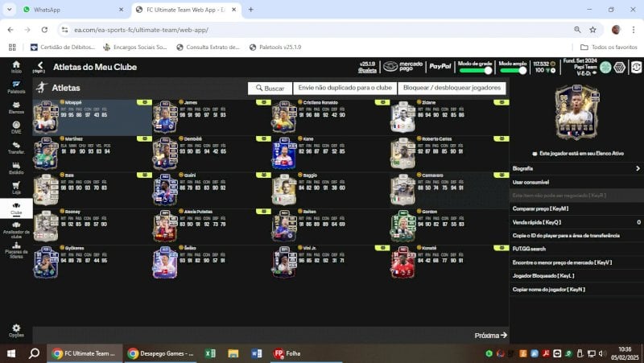Open the DME sidebar icon
This screenshot has height=363, width=644.
[x=16, y=127]
